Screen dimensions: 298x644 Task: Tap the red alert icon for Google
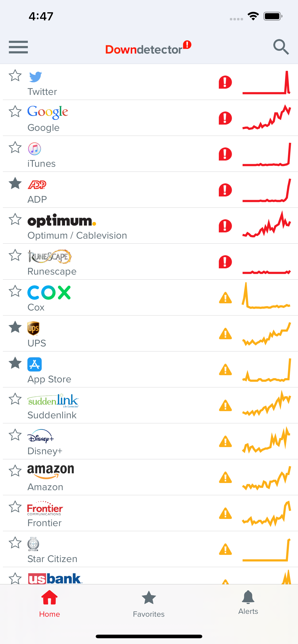(x=225, y=118)
